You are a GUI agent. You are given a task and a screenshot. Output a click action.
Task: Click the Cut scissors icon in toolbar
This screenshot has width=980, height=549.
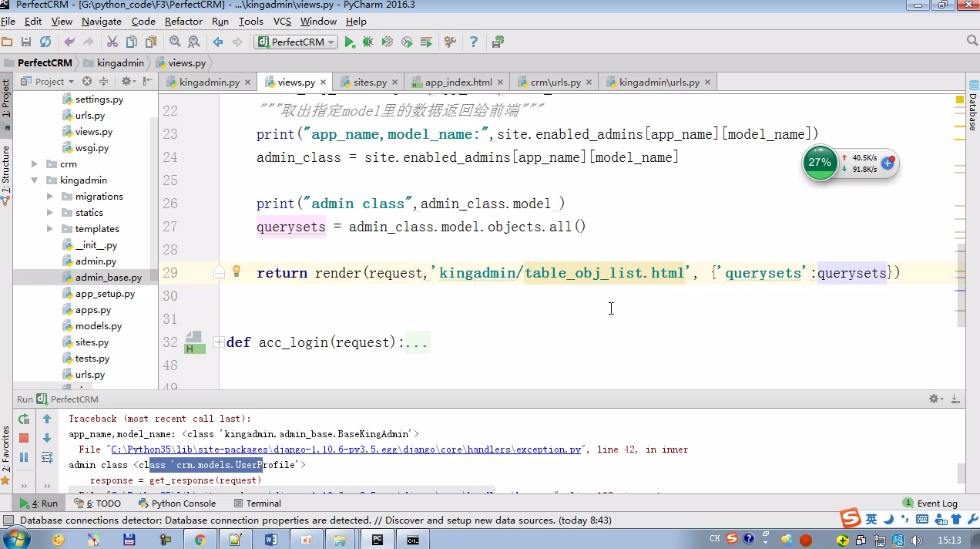pyautogui.click(x=112, y=42)
